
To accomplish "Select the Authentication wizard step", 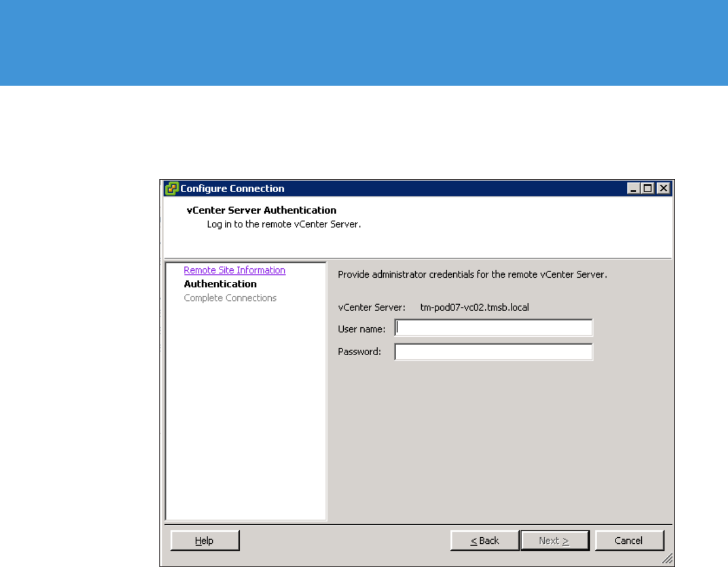I will click(220, 284).
